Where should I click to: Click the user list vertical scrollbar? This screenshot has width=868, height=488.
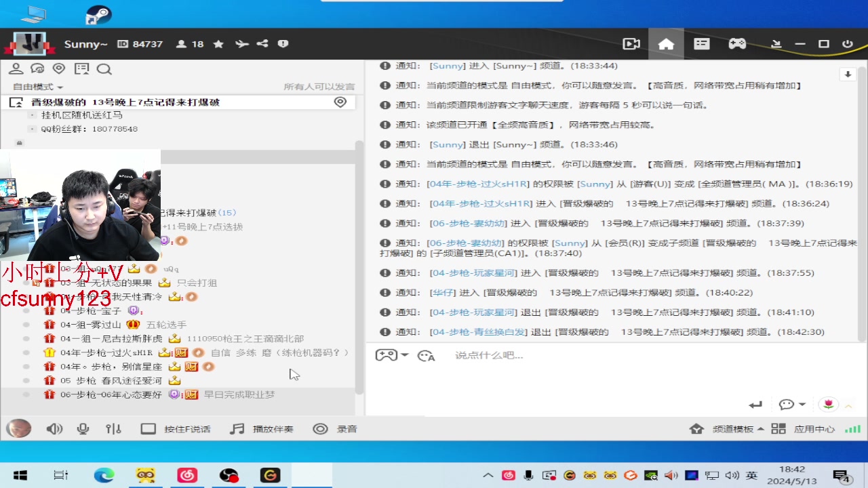[x=359, y=268]
